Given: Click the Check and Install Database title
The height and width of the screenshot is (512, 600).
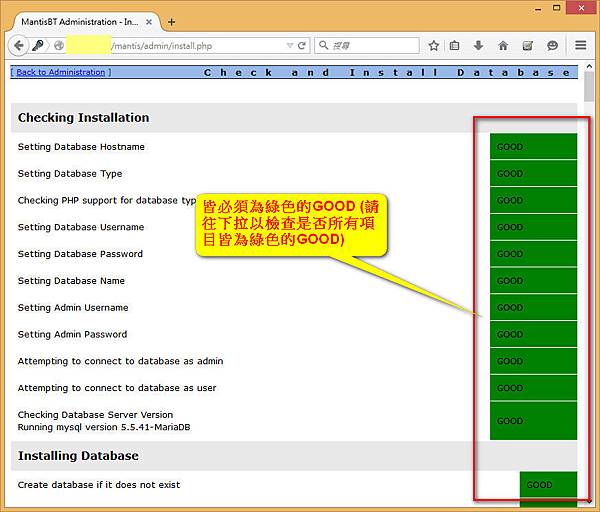Looking at the screenshot, I should [386, 72].
